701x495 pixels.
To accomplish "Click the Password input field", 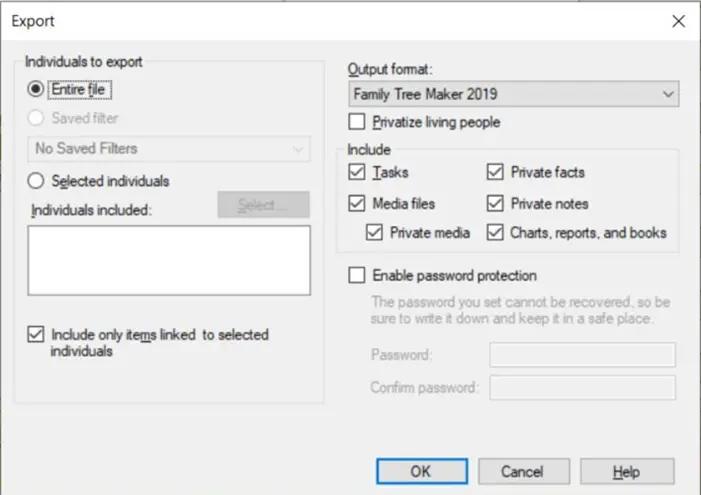I will pos(582,355).
